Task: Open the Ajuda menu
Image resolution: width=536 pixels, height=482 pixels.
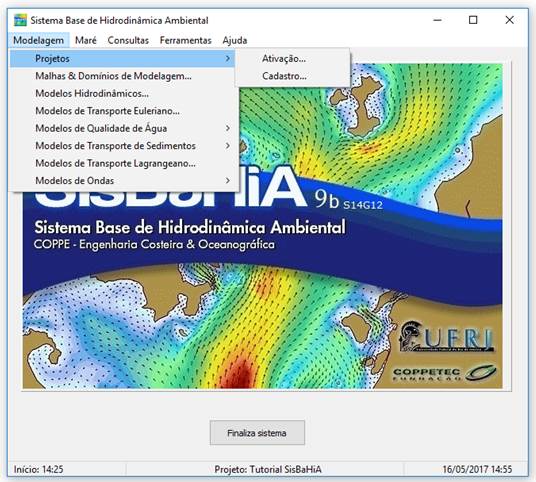Action: (x=235, y=40)
